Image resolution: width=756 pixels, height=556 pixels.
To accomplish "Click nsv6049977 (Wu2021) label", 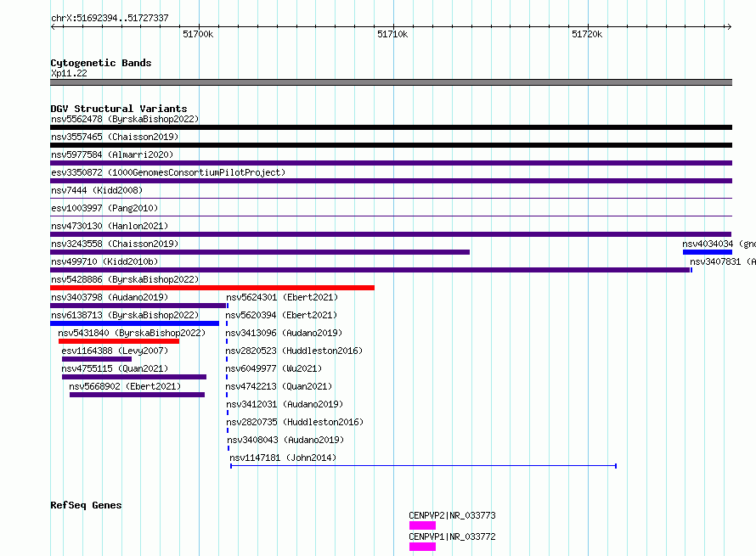I will point(274,368).
